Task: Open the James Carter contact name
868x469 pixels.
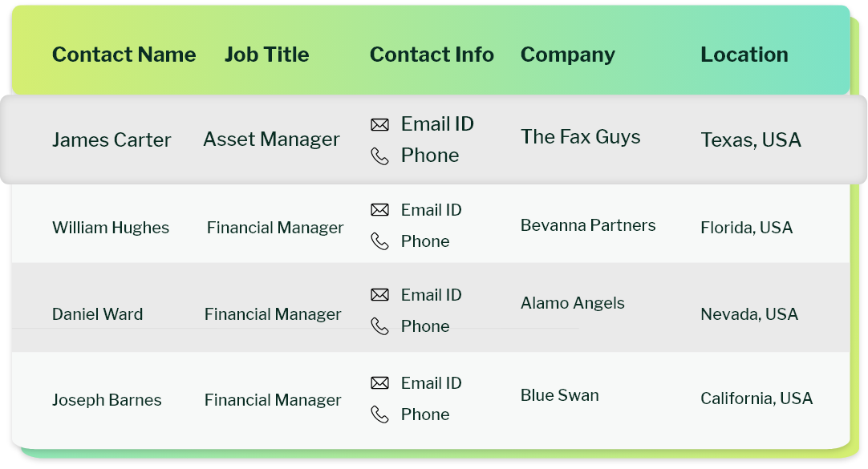Action: point(112,140)
